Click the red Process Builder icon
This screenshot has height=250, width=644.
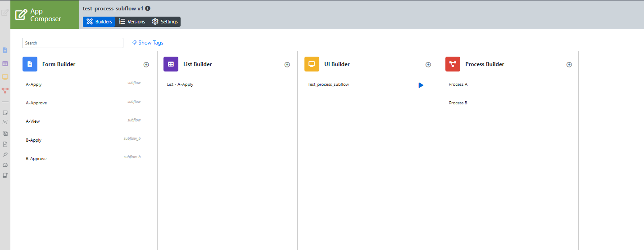coord(453,64)
